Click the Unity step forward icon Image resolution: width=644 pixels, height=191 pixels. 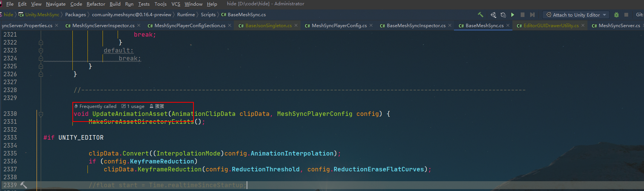pos(532,15)
